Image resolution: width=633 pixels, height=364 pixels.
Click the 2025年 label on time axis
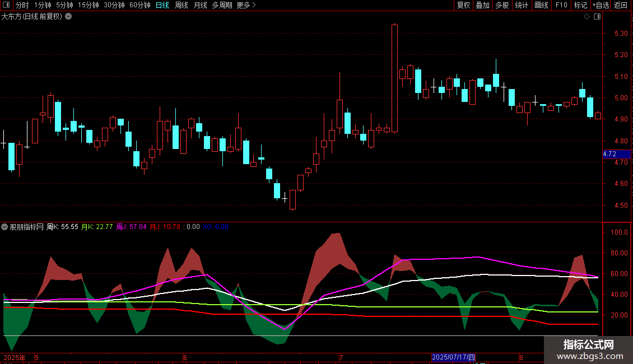click(x=15, y=357)
